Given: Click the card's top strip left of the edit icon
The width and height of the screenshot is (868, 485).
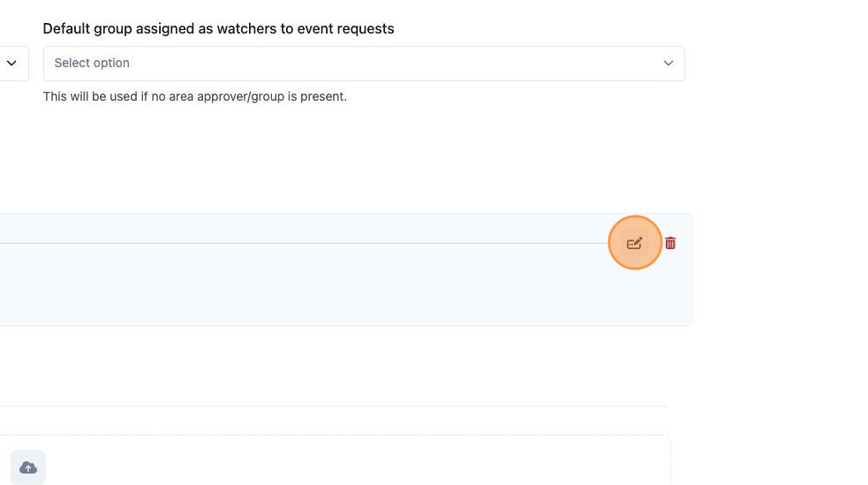Looking at the screenshot, I should point(305,228).
